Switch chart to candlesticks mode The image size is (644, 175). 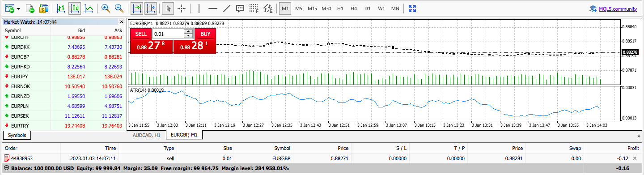point(75,8)
